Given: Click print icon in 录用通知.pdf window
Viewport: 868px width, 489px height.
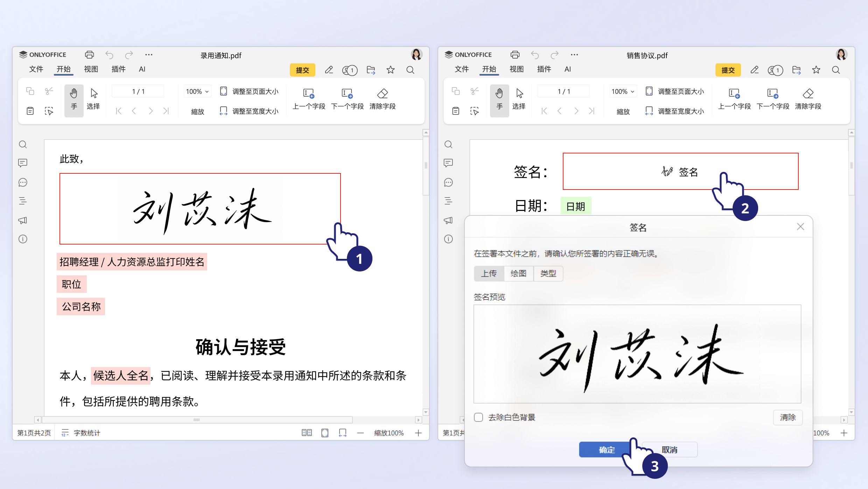Looking at the screenshot, I should tap(90, 55).
